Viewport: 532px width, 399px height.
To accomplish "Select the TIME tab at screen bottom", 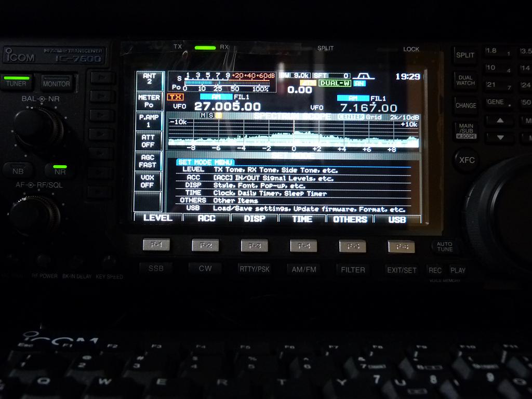I will (302, 219).
